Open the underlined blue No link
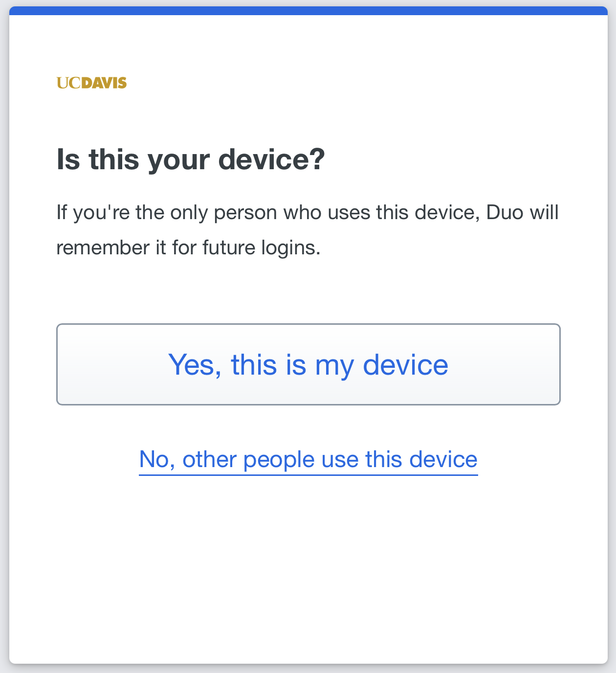Image resolution: width=616 pixels, height=673 pixels. (308, 459)
